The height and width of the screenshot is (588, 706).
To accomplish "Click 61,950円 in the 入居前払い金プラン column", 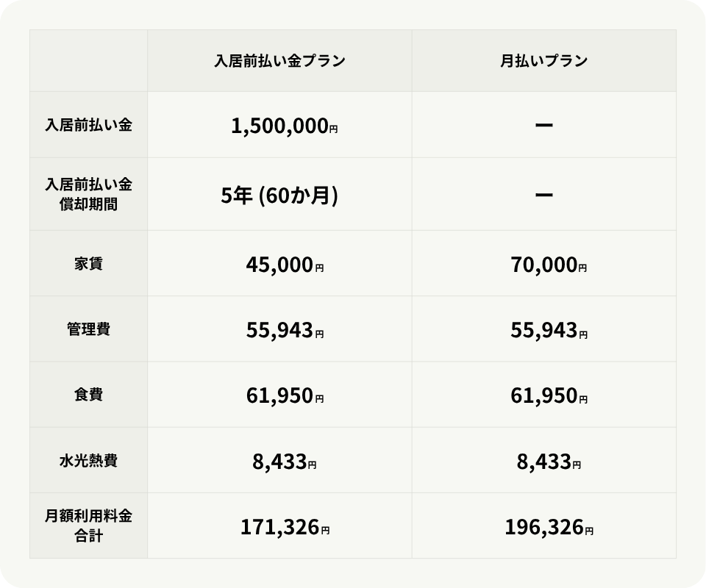I will click(285, 396).
